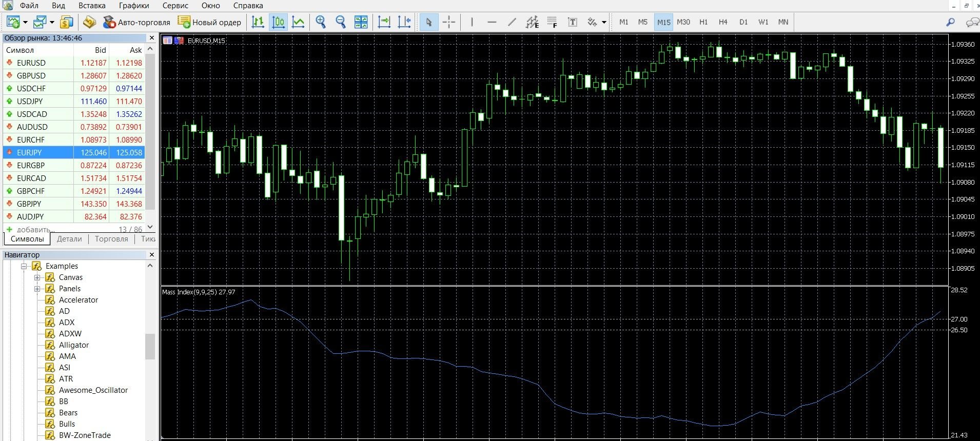Switch chart to line chart type
This screenshot has height=441, width=980.
298,22
